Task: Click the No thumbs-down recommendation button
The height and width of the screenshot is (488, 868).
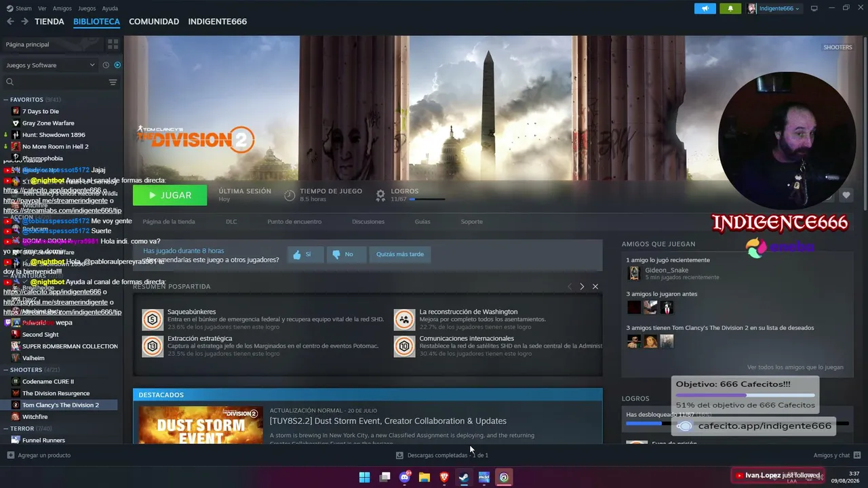Action: coord(346,254)
